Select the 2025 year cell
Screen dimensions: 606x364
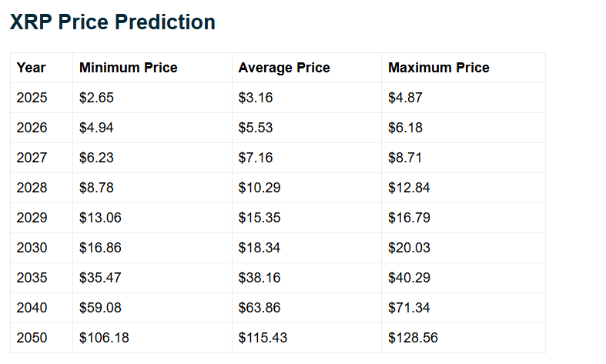point(32,98)
